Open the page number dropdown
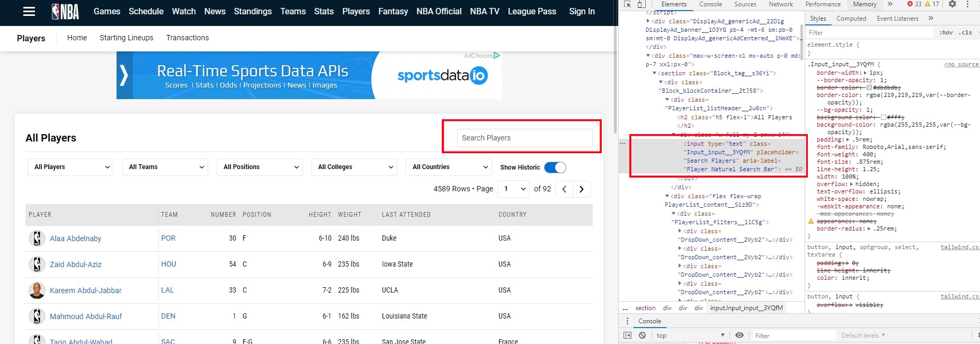This screenshot has width=980, height=344. (514, 189)
